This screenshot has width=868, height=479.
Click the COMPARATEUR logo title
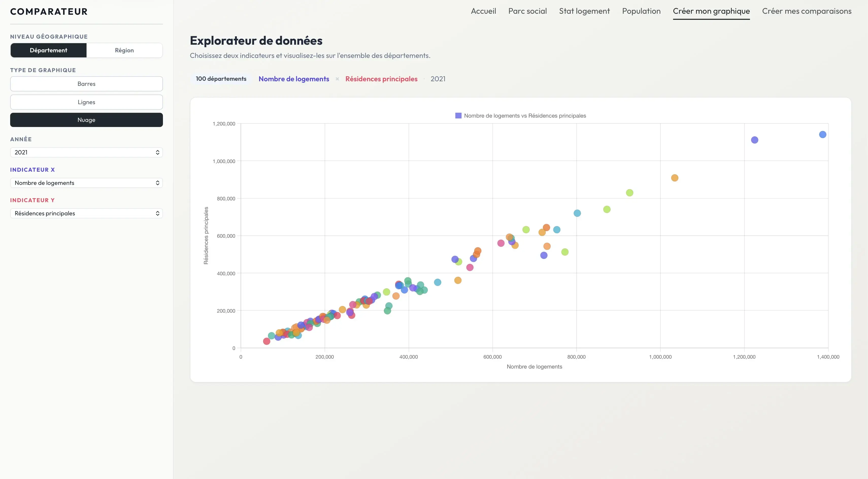tap(49, 11)
